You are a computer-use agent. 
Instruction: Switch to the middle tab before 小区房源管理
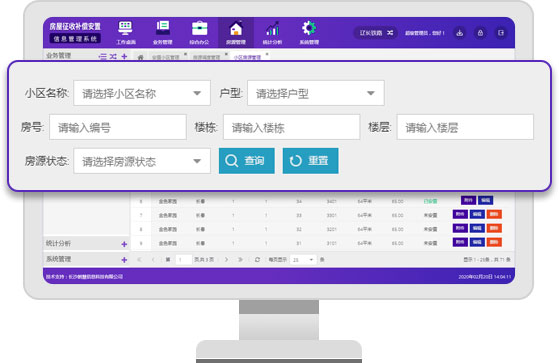pyautogui.click(x=206, y=57)
